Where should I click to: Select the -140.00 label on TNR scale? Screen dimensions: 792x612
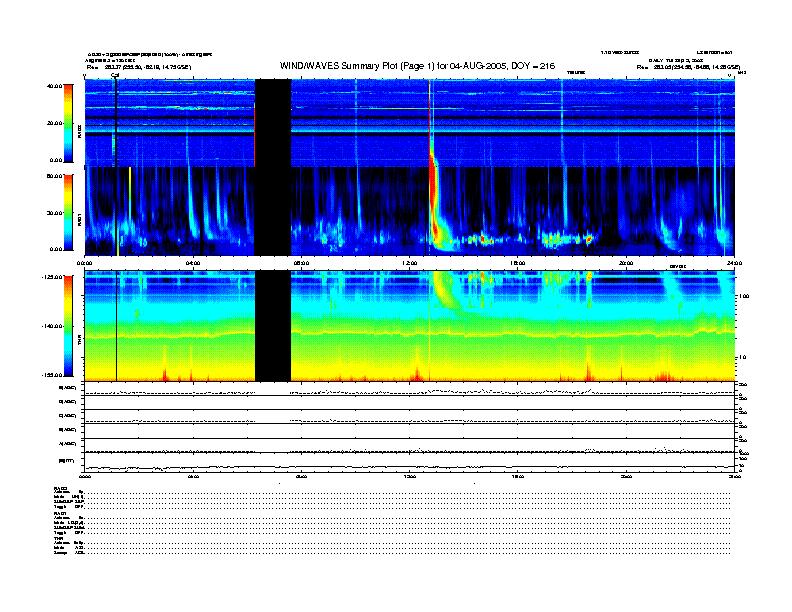point(52,326)
